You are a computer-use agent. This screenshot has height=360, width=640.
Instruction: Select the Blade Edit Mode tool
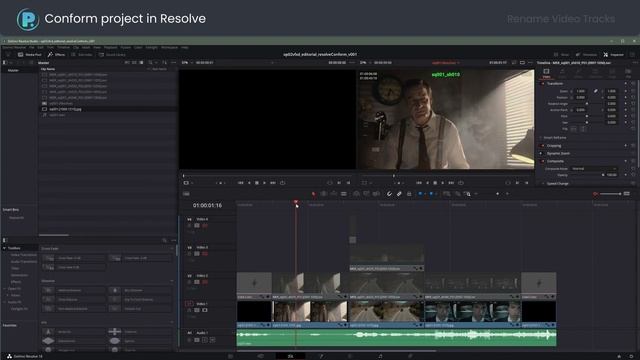(344, 194)
